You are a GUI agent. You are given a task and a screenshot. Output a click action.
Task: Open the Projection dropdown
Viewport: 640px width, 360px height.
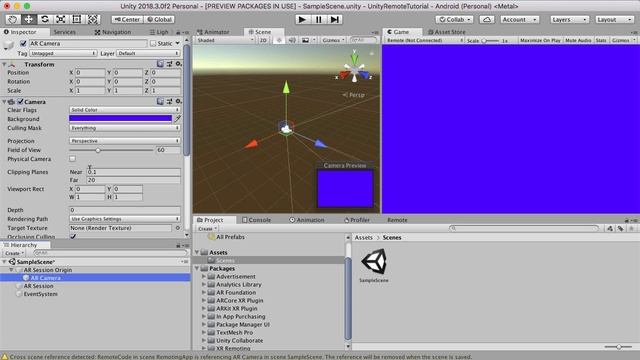pyautogui.click(x=125, y=141)
